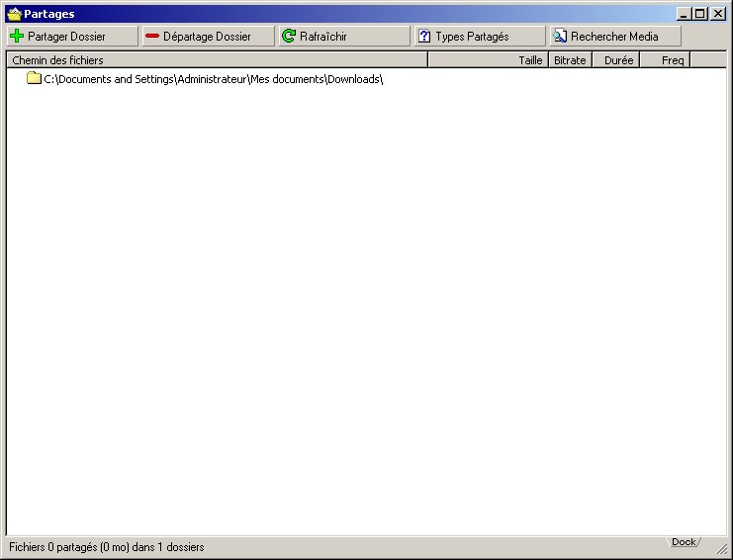This screenshot has width=733, height=560.
Task: Minimize the Partages window
Action: pos(685,14)
